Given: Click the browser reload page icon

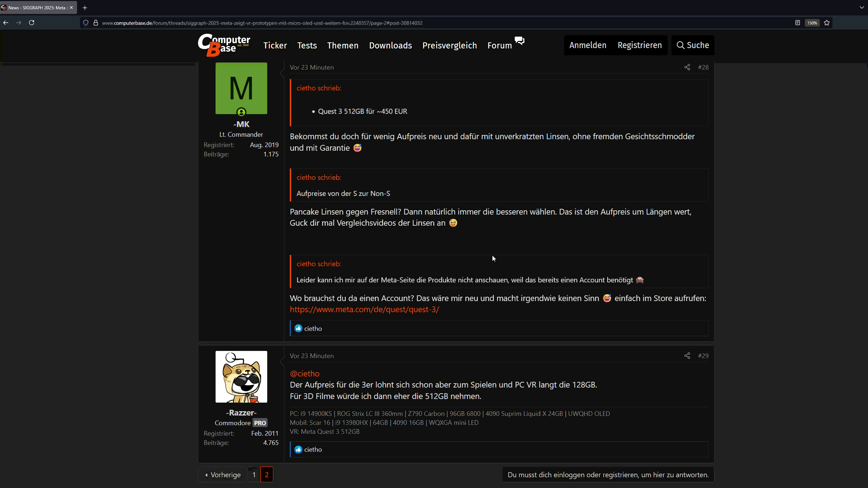Looking at the screenshot, I should pos(32,23).
